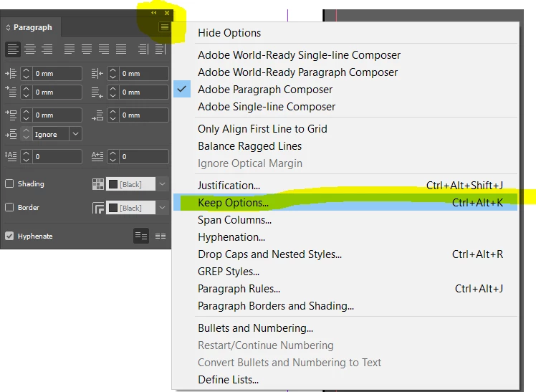Screen dimensions: 536x392
Task: Click the Space After stepper arrows
Action: click(113, 115)
